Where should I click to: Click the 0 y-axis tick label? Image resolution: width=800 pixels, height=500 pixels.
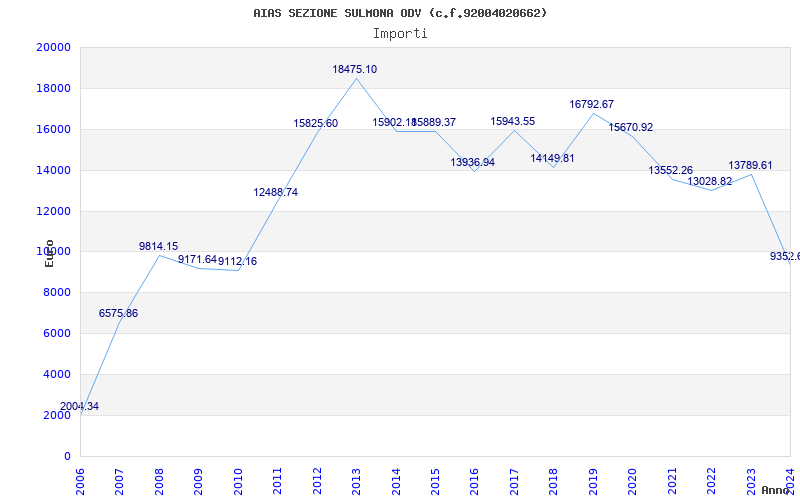(x=67, y=457)
